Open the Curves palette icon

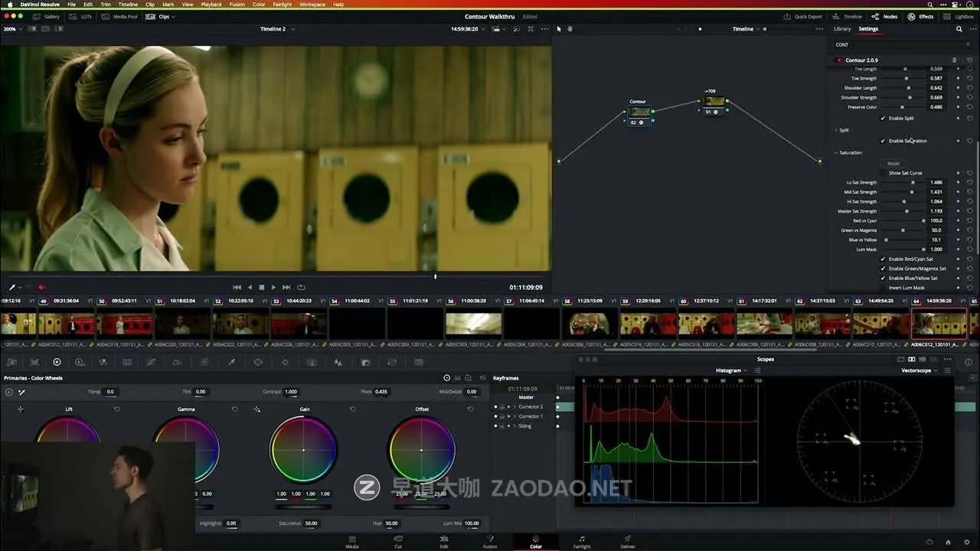coord(151,362)
